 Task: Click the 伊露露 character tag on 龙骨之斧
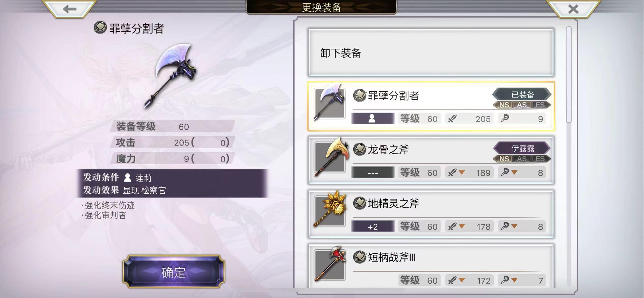(522, 148)
